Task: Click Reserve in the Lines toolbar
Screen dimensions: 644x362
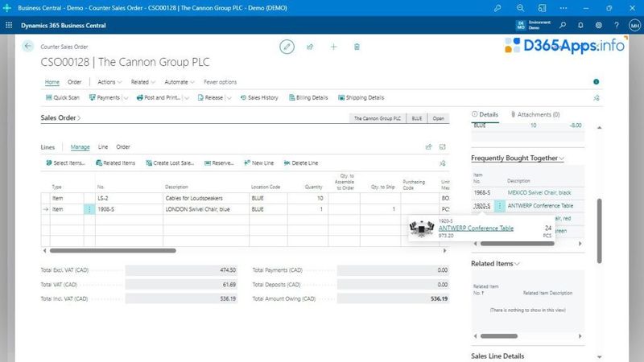Action: tap(219, 163)
